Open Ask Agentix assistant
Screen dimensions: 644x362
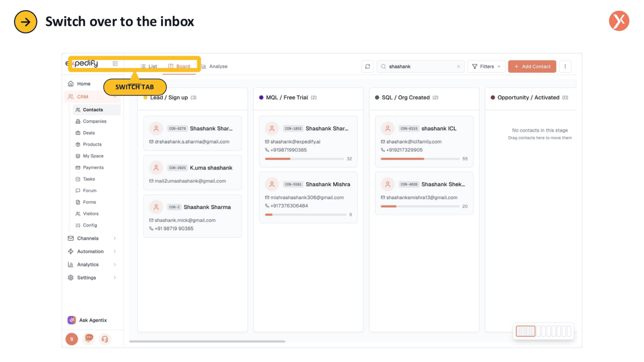87,320
